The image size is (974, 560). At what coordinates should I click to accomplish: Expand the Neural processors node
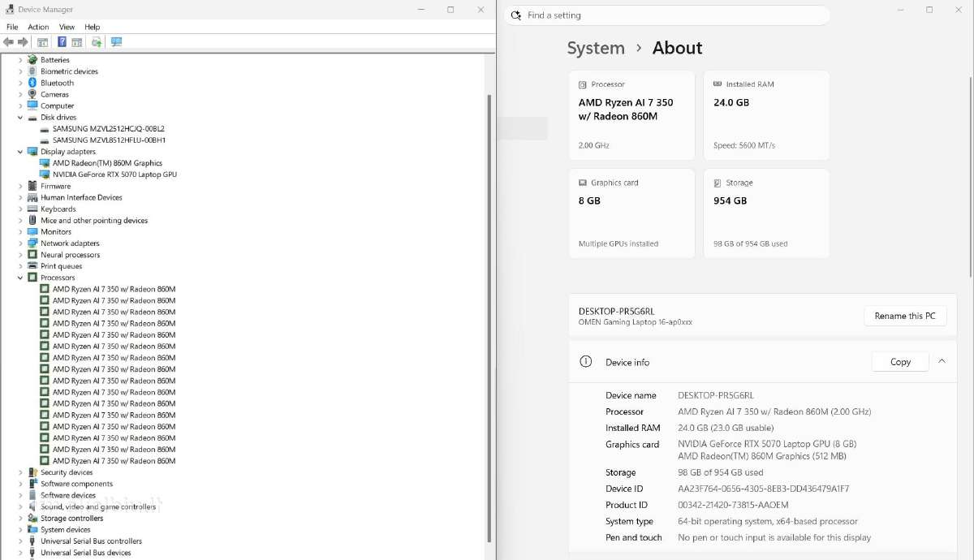click(x=20, y=254)
